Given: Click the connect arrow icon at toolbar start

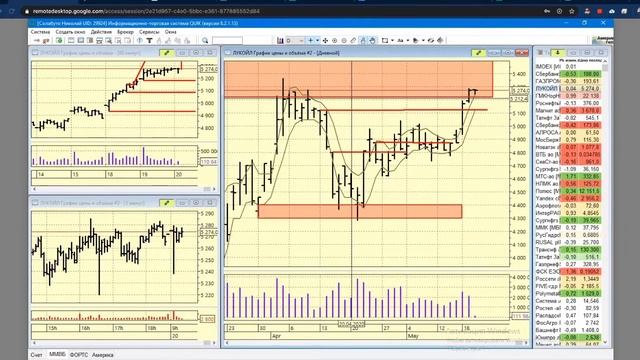Looking at the screenshot, I should tap(36, 40).
